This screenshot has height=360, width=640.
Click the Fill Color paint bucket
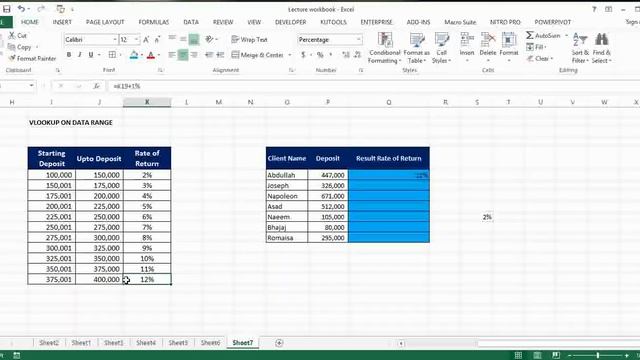click(134, 55)
